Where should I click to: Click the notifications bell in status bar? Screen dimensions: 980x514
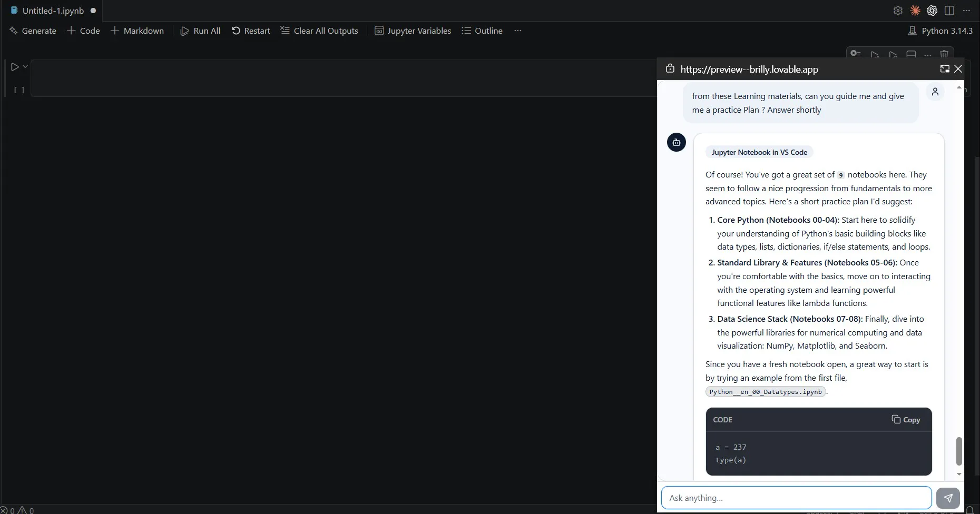(x=969, y=510)
